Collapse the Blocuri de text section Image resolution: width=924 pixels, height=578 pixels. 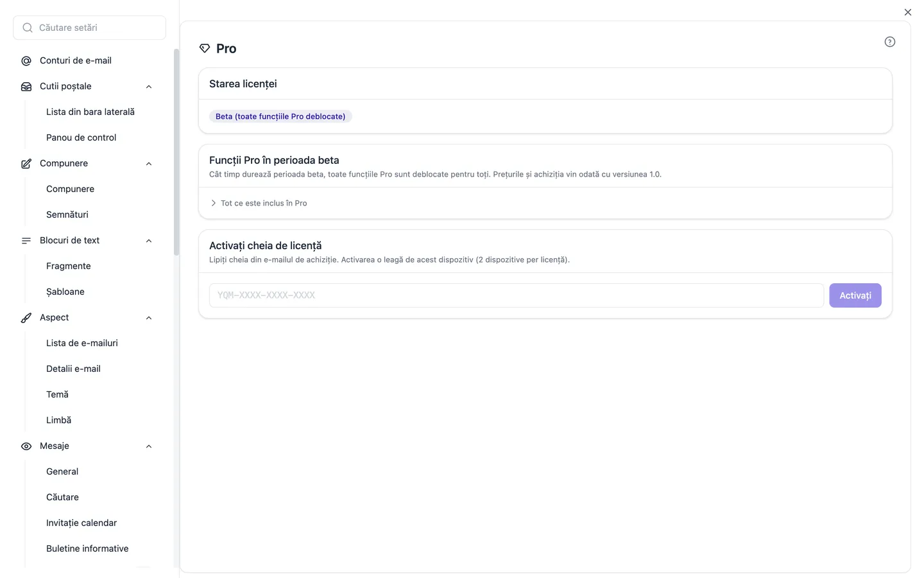(x=149, y=241)
